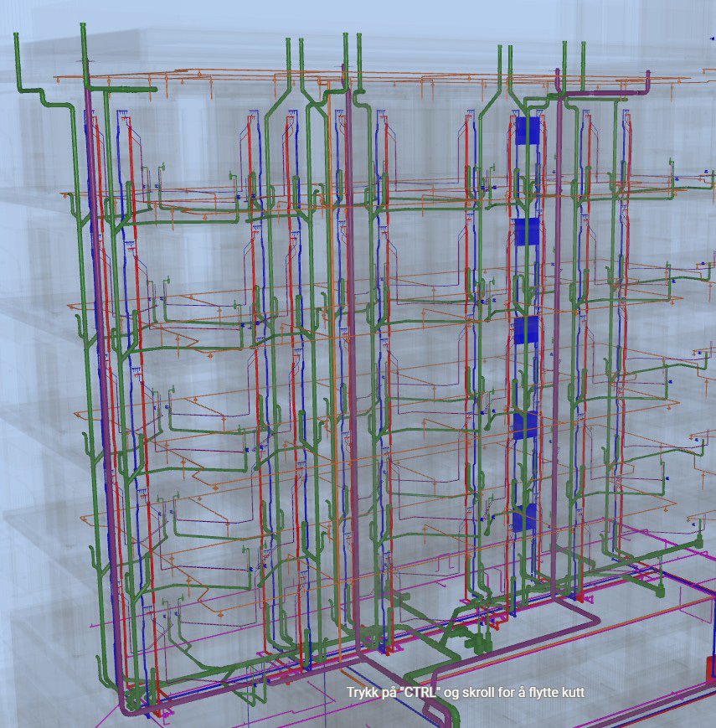716x728 pixels.
Task: Click the red box at the bottom-right edge
Action: tap(711, 668)
